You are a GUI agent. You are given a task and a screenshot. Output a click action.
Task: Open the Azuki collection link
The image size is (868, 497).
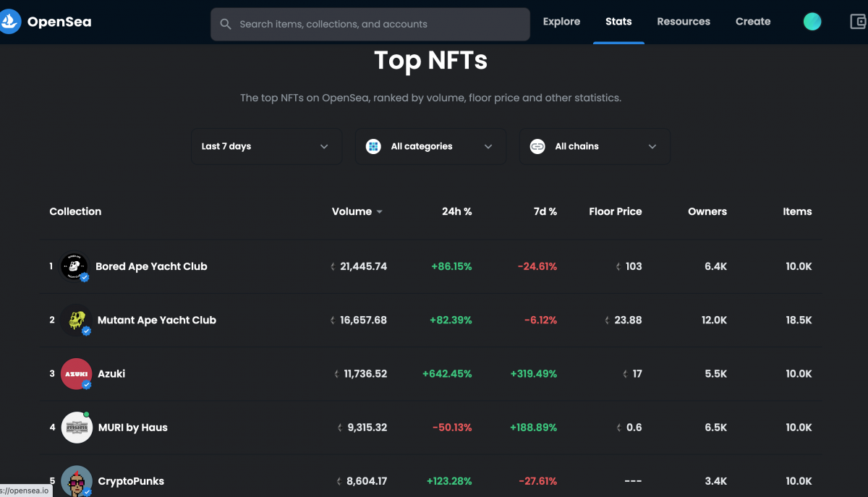click(x=111, y=374)
